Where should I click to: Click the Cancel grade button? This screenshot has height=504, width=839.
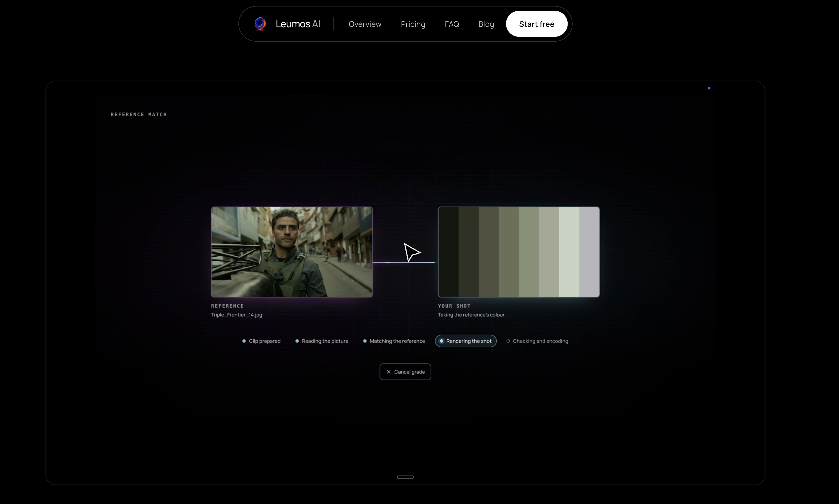tap(405, 372)
